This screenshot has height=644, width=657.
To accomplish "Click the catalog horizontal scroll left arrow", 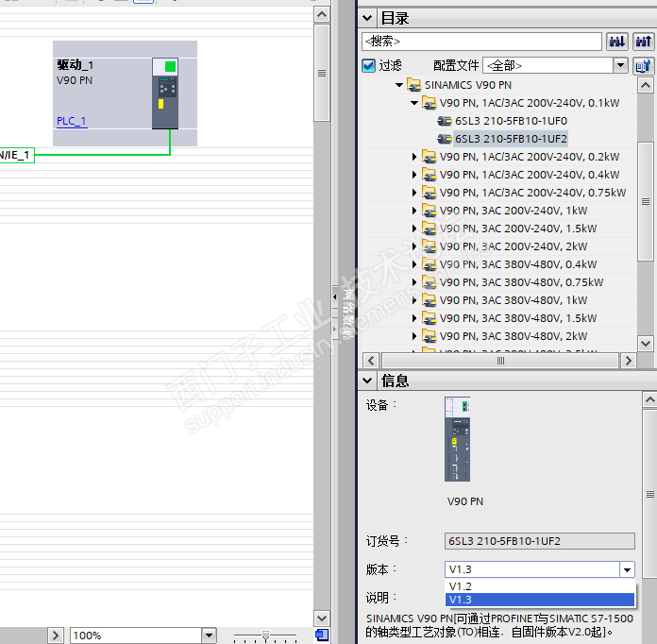I will point(371,361).
